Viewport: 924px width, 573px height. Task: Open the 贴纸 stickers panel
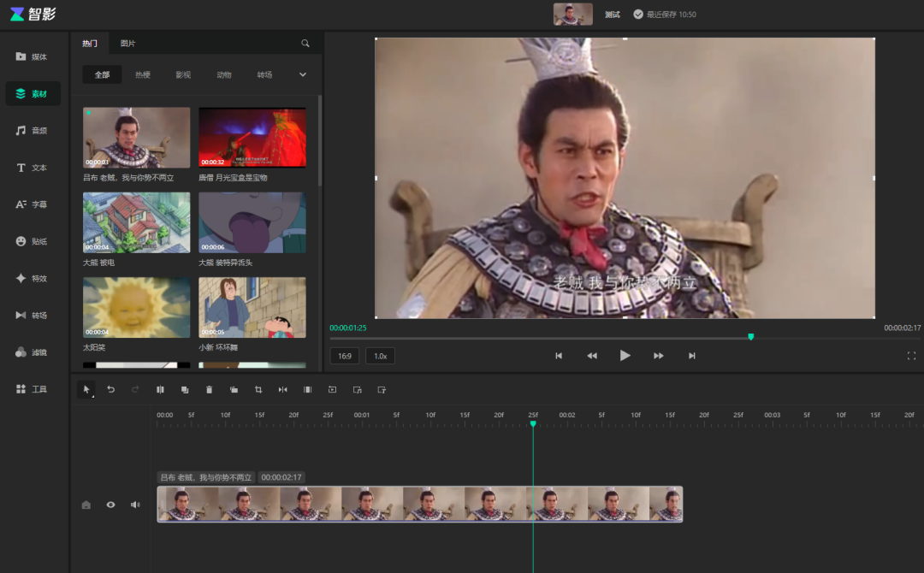[x=33, y=241]
